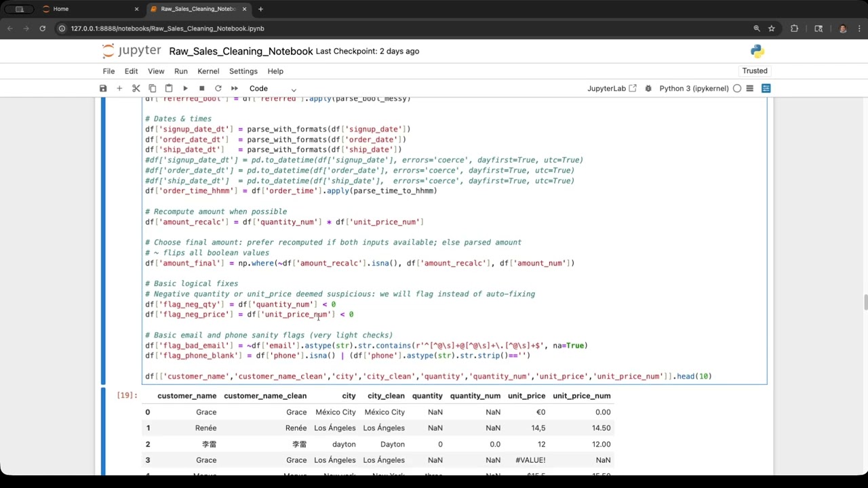The height and width of the screenshot is (488, 868).
Task: Click the '# Basic logical fixes' comment line
Action: tap(191, 283)
